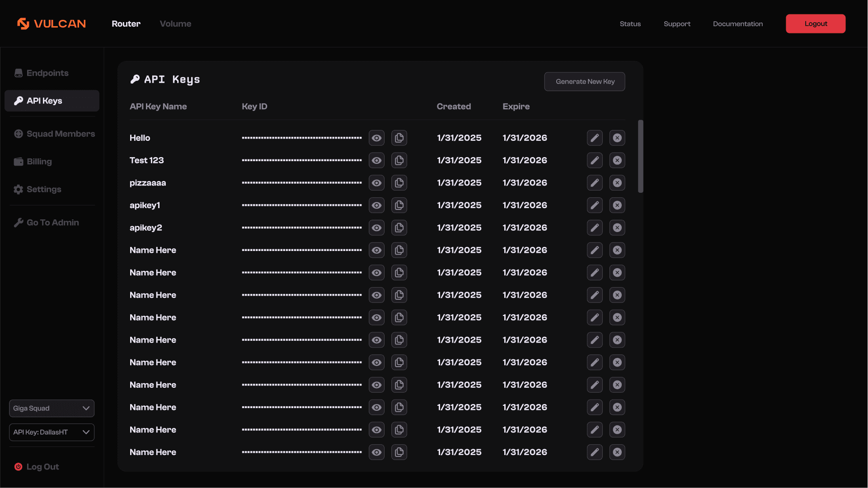The width and height of the screenshot is (868, 488).
Task: Click the API keys list scrollbar
Action: click(x=640, y=156)
